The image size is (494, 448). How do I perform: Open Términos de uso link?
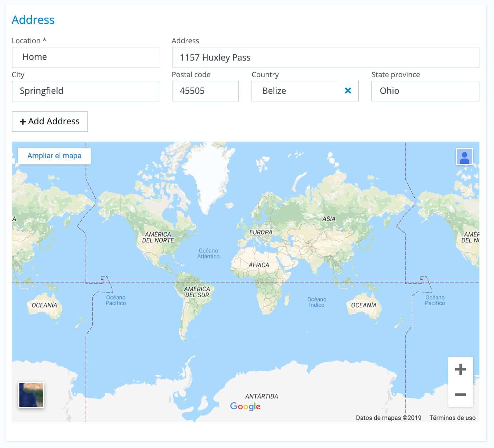coord(452,418)
